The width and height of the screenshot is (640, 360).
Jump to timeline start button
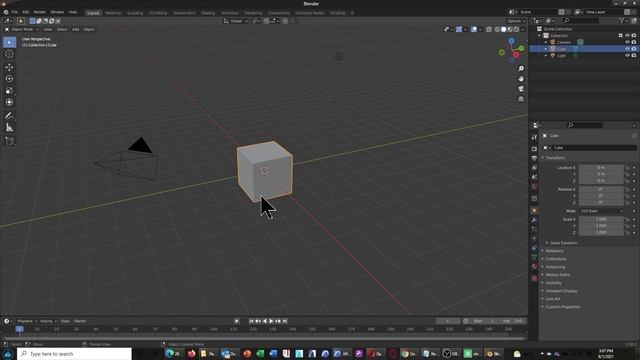(x=251, y=321)
